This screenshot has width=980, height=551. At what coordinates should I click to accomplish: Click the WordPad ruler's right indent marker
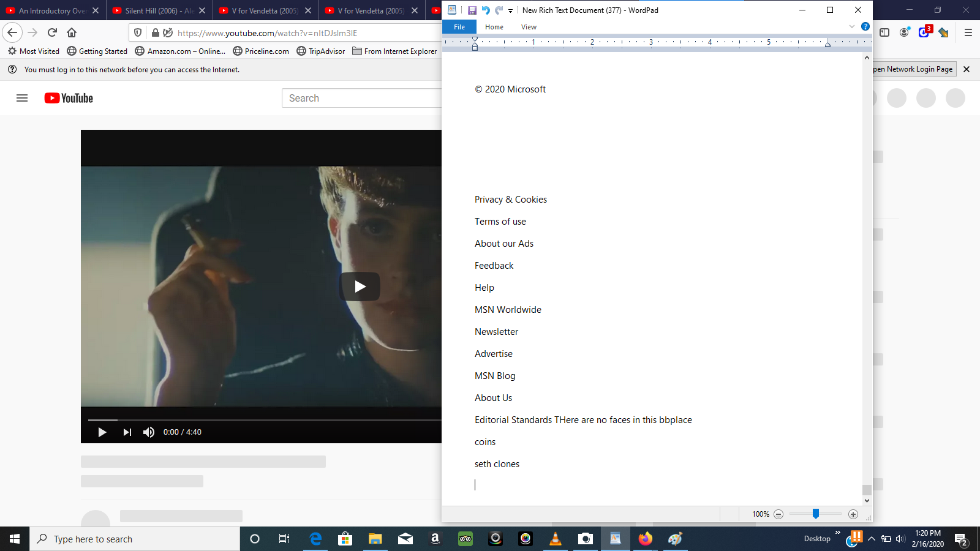[x=827, y=44]
